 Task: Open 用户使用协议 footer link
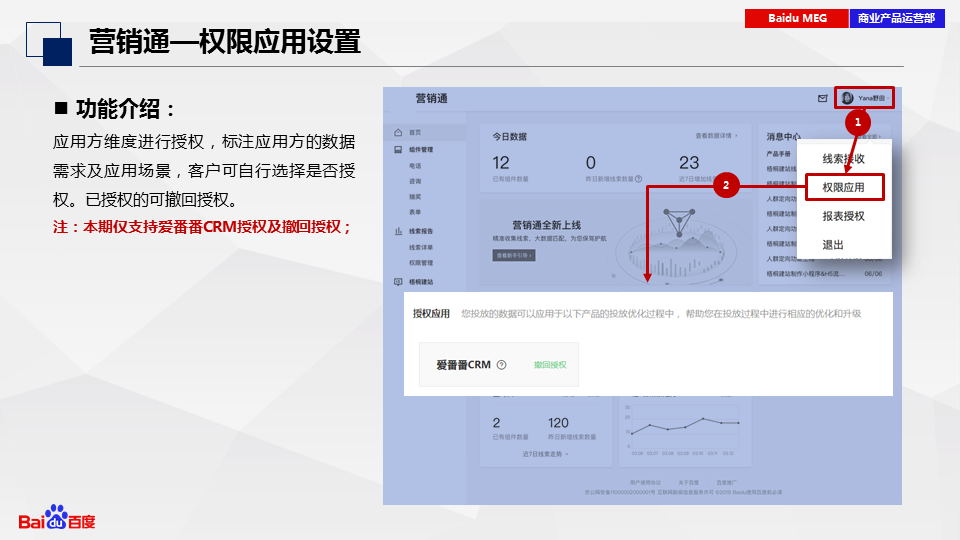(x=645, y=482)
